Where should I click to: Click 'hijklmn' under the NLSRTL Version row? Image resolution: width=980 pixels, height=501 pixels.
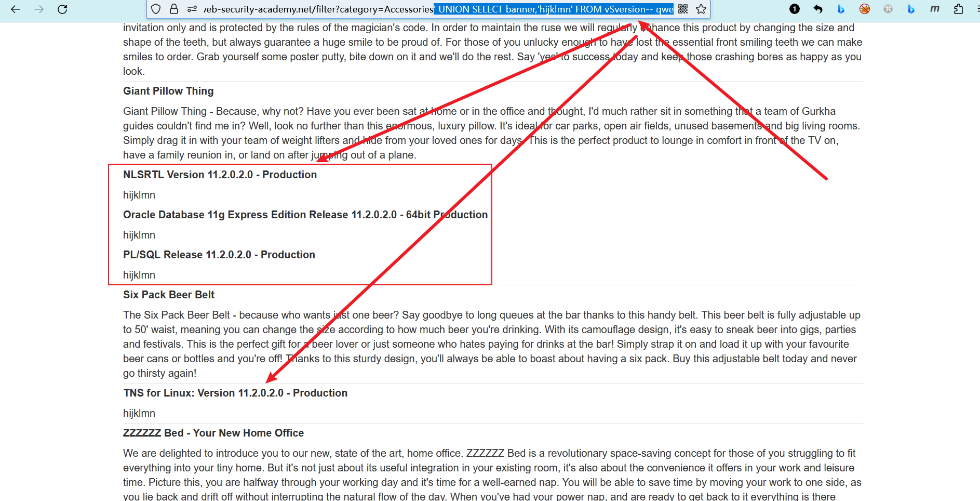[139, 195]
